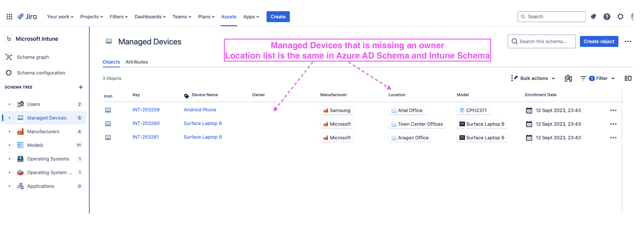
Task: Select Manufacturers in the schema tree
Action: [44, 132]
